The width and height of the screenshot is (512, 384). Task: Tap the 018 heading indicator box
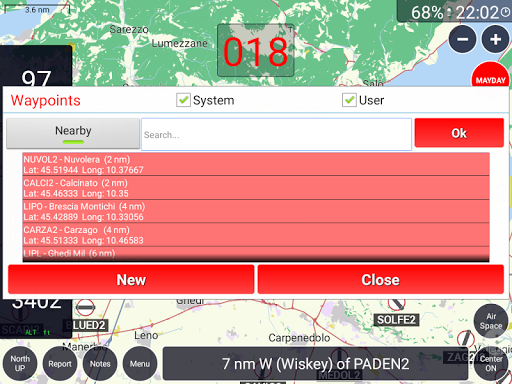256,50
